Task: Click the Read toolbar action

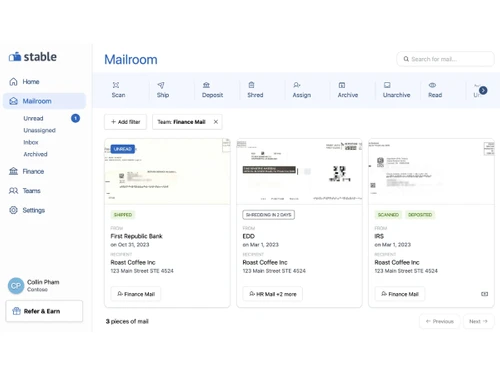Action: [x=435, y=90]
